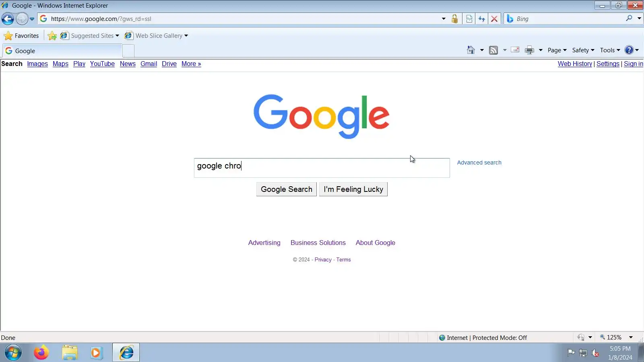644x362 pixels.
Task: Click the Google logo image
Action: [322, 116]
